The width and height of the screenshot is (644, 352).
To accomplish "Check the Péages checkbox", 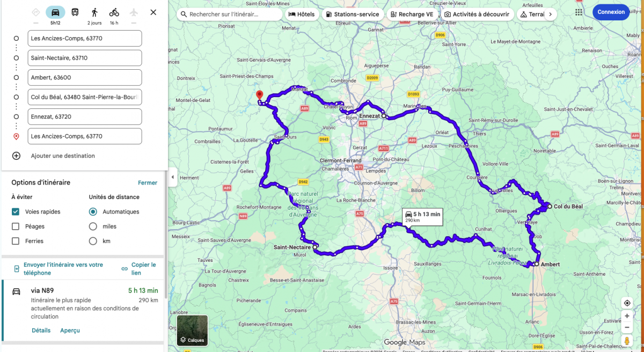I will coord(16,226).
